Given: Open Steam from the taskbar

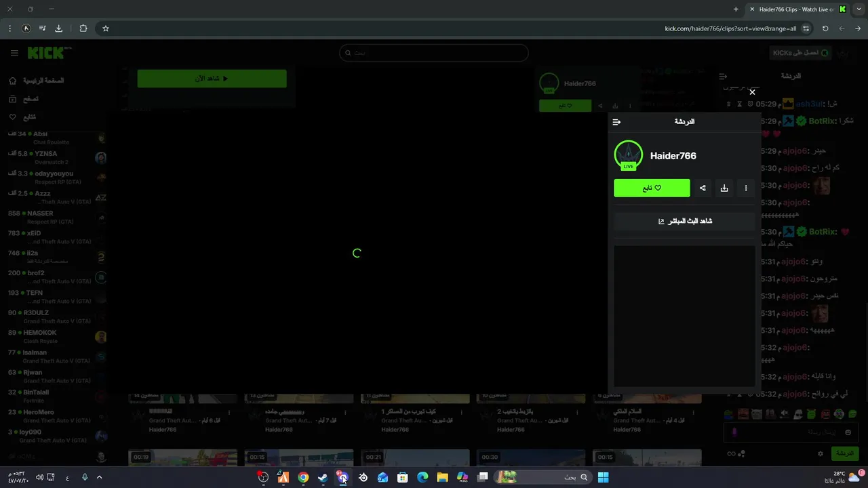Looking at the screenshot, I should tap(323, 477).
